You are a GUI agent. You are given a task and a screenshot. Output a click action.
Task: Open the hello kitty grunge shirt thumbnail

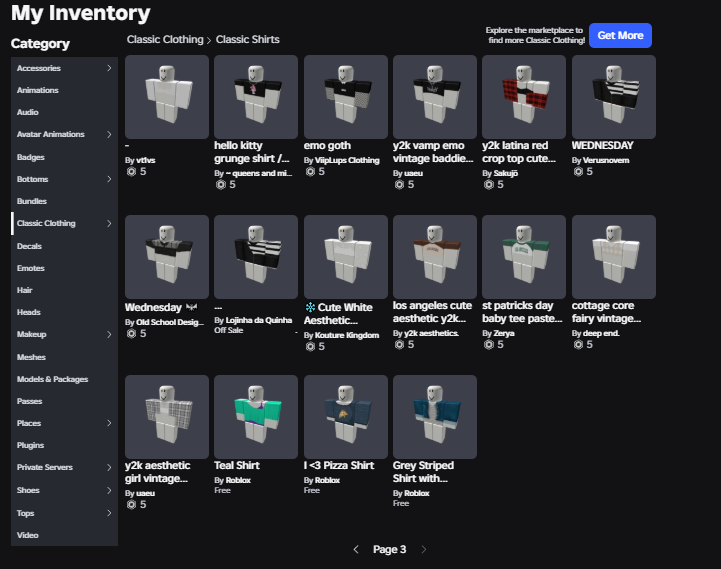[x=256, y=97]
